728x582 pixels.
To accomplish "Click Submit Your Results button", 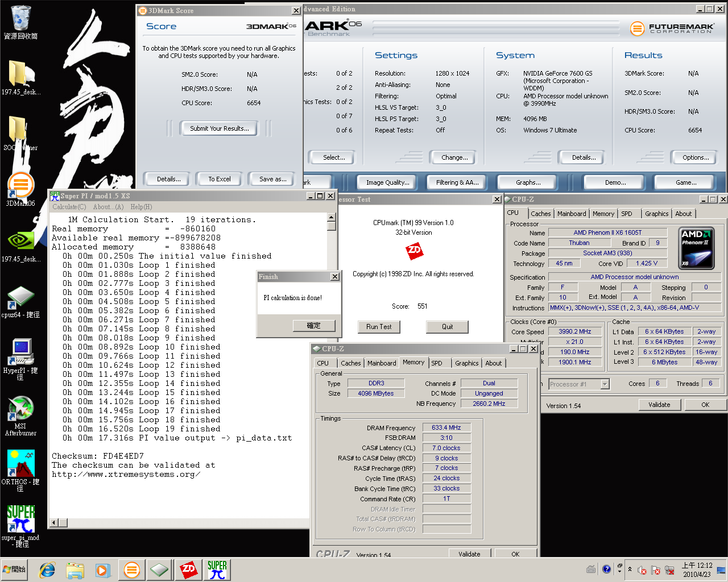I will 219,128.
